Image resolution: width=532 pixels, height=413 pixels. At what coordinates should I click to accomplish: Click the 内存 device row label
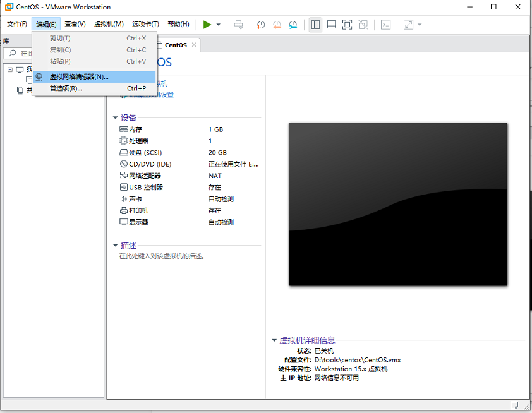(x=135, y=129)
